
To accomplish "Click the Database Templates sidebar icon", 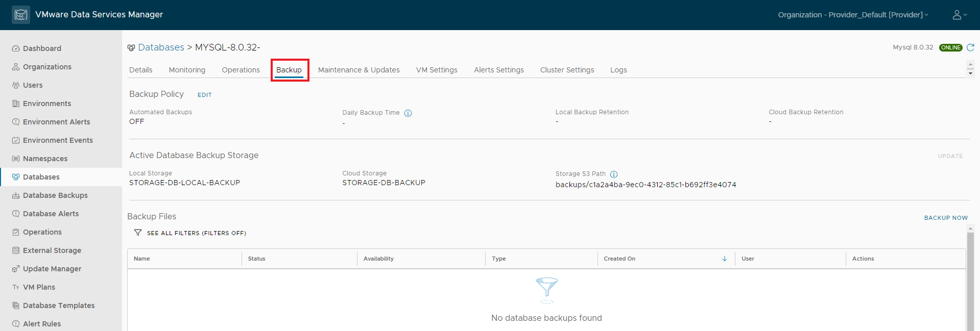I will [16, 305].
